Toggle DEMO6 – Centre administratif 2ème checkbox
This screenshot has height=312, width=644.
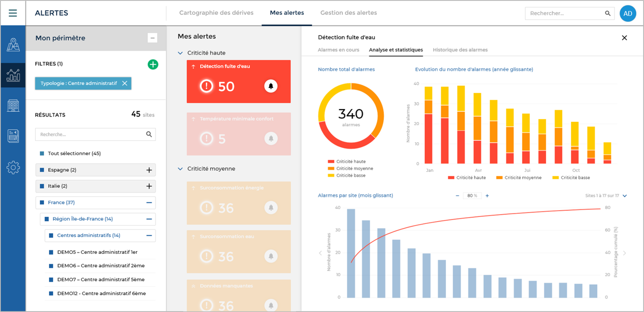[x=51, y=266]
